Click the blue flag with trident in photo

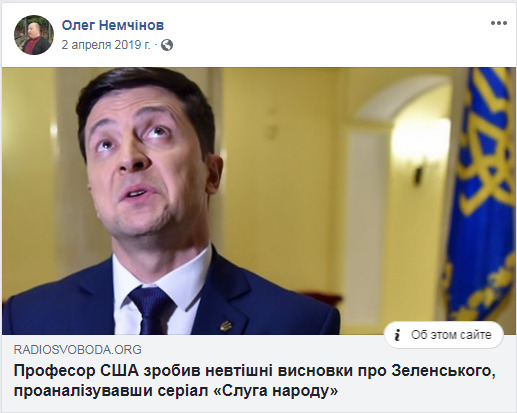coord(483,193)
